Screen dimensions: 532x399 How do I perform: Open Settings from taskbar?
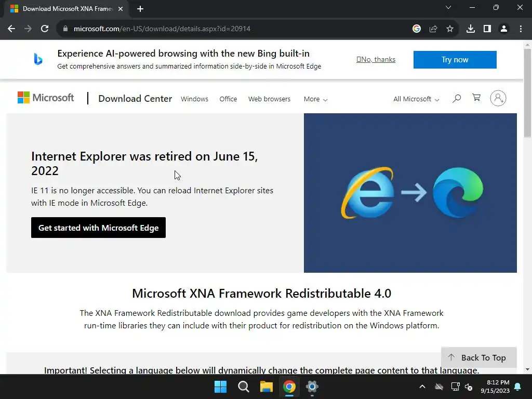[312, 387]
